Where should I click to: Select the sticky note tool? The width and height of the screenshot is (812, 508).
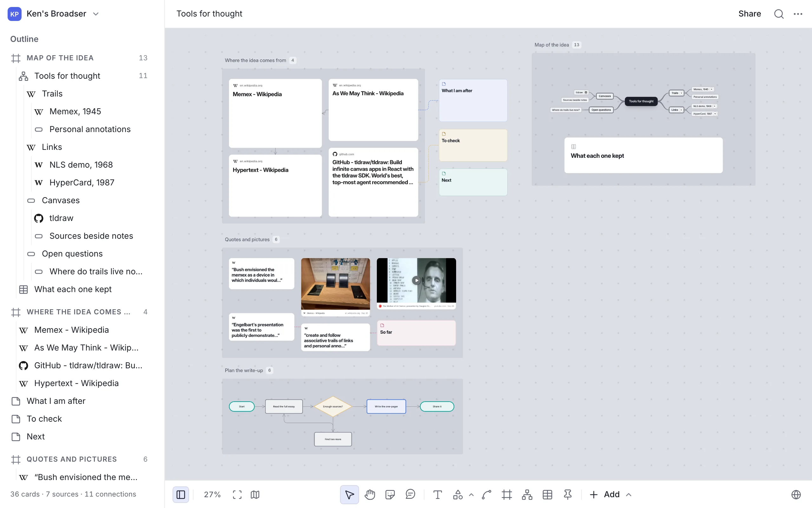tap(390, 494)
